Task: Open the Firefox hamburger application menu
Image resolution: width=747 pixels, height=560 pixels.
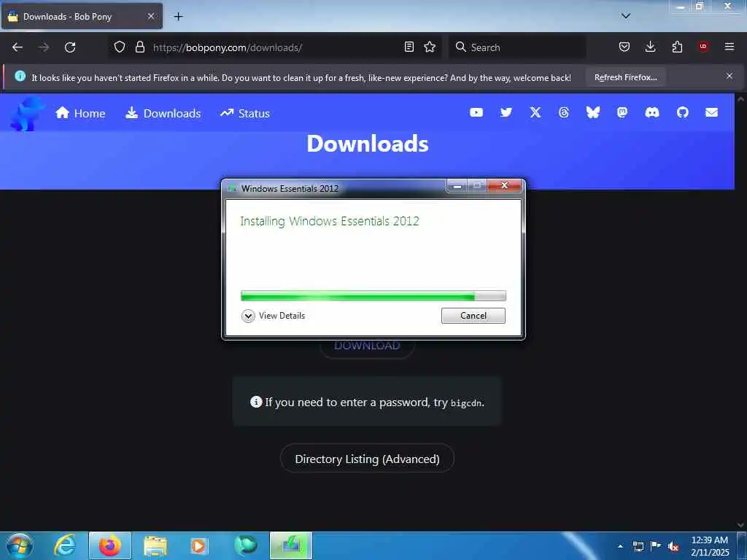Action: (x=729, y=47)
